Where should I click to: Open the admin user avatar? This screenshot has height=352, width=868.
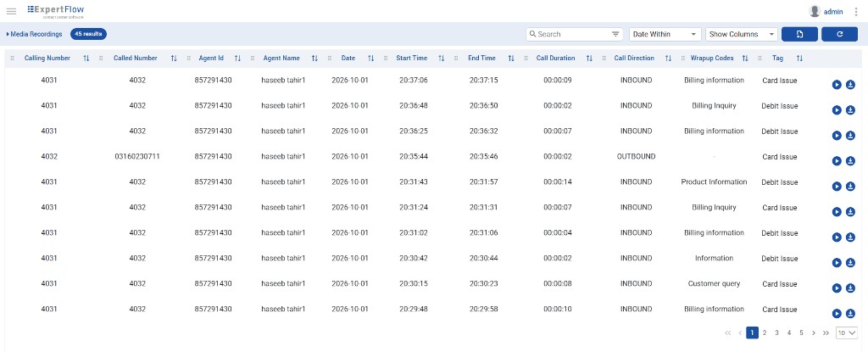(x=815, y=11)
